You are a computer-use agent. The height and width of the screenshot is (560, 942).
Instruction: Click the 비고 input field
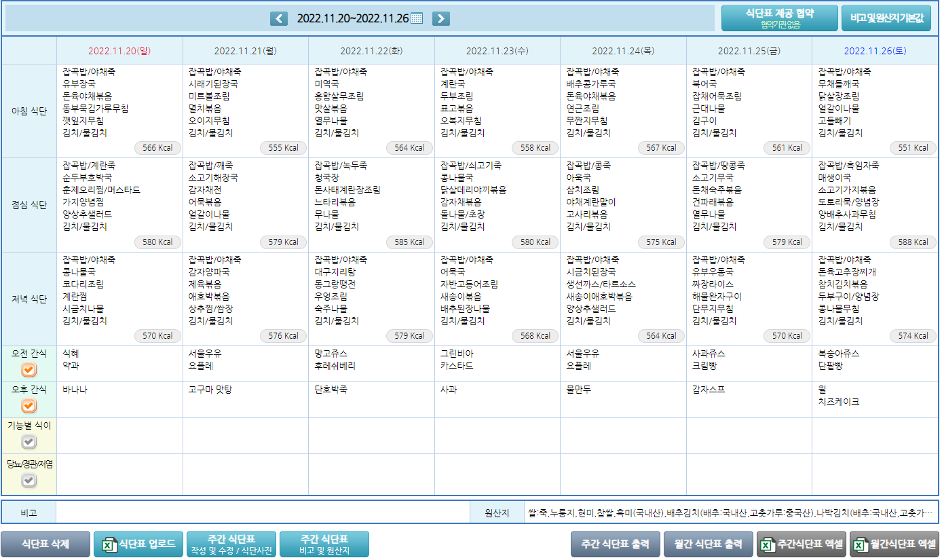point(263,513)
